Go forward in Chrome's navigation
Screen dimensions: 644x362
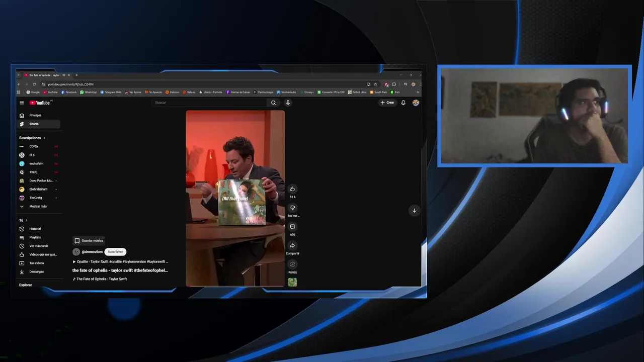point(26,84)
